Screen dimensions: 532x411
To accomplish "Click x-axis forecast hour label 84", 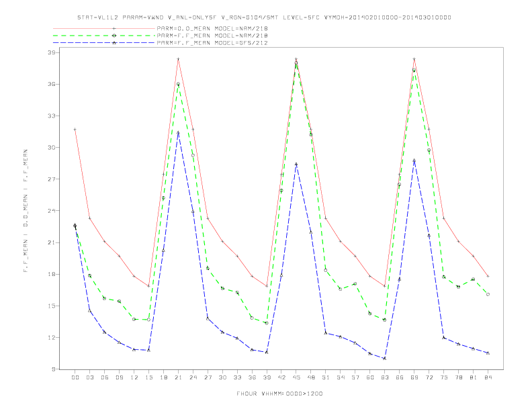I will (x=488, y=377).
